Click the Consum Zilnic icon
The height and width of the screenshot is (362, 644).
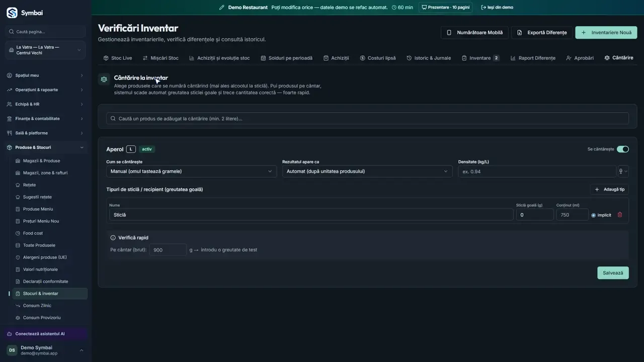18,306
